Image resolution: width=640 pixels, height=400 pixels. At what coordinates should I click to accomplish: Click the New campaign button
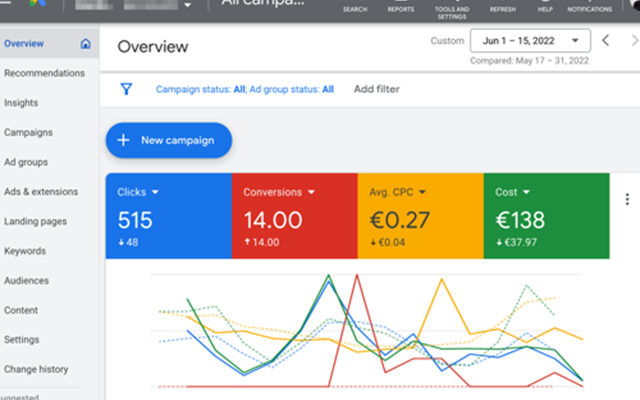(x=169, y=140)
